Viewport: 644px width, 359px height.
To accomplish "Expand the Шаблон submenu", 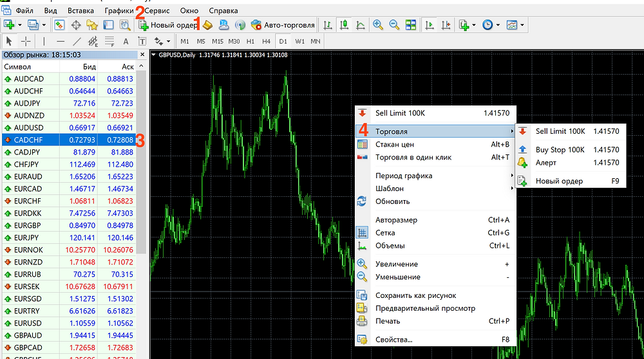I will point(435,189).
